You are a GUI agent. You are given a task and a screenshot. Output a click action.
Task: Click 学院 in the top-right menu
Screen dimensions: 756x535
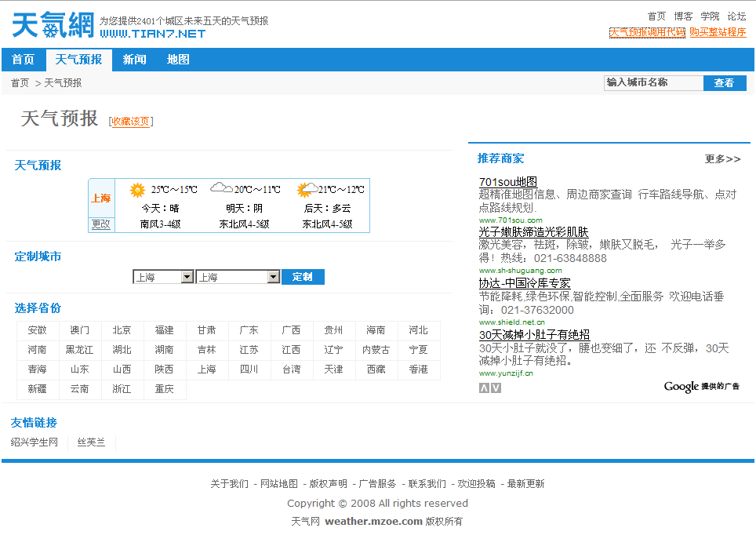click(710, 16)
